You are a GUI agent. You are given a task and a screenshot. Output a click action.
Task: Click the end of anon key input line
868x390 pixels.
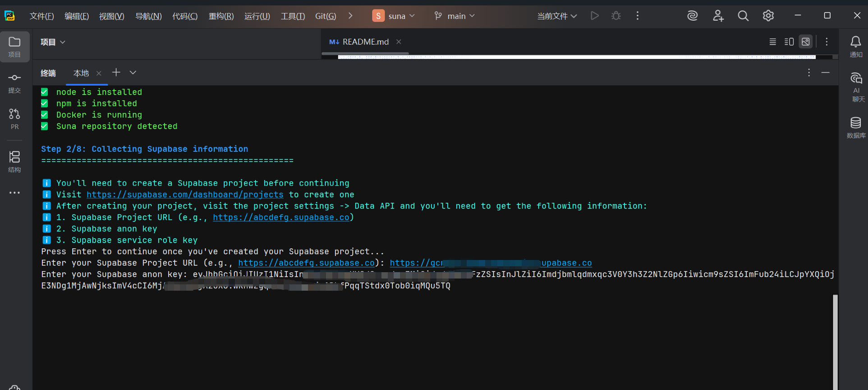point(451,286)
